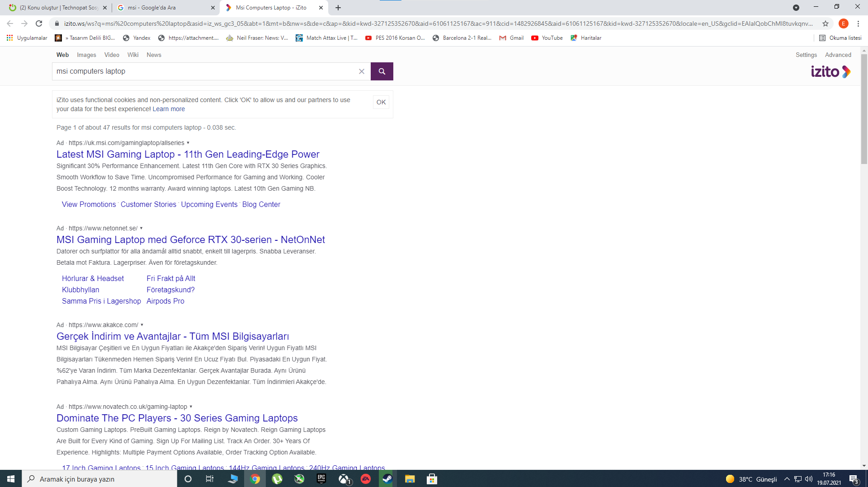The width and height of the screenshot is (868, 487).
Task: Open the YouTube bookmark
Action: [547, 38]
